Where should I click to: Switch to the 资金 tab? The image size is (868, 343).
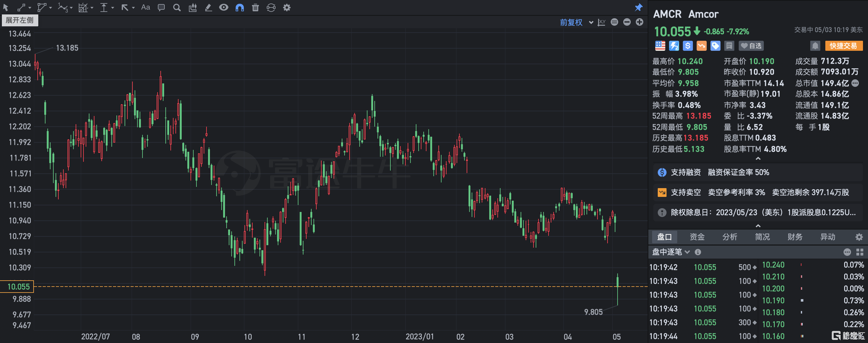[697, 237]
